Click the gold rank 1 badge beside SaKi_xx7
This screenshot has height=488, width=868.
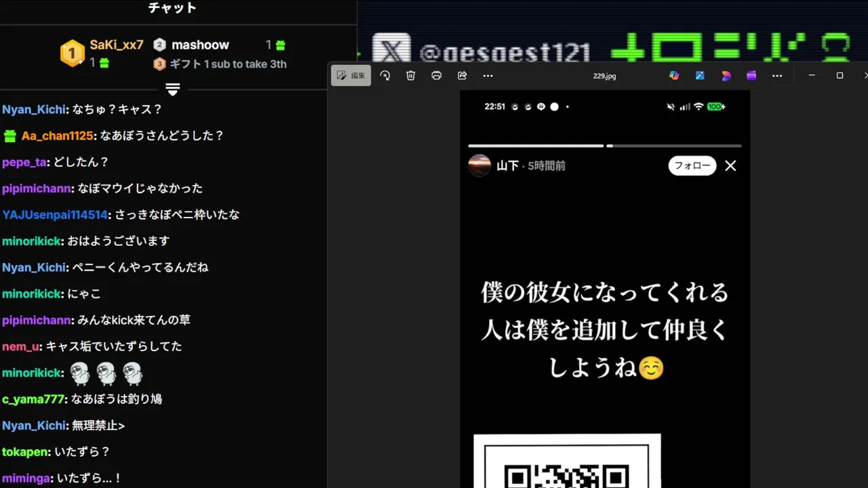pyautogui.click(x=73, y=53)
